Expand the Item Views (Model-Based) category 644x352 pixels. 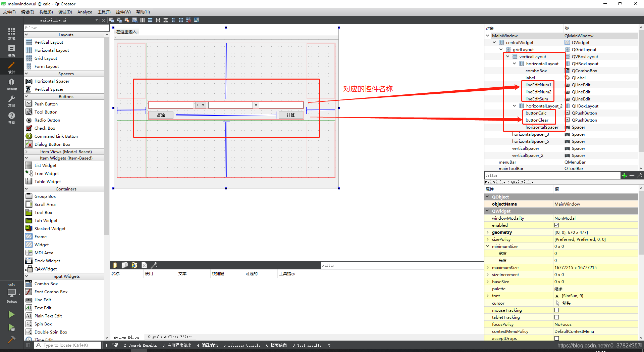click(26, 152)
